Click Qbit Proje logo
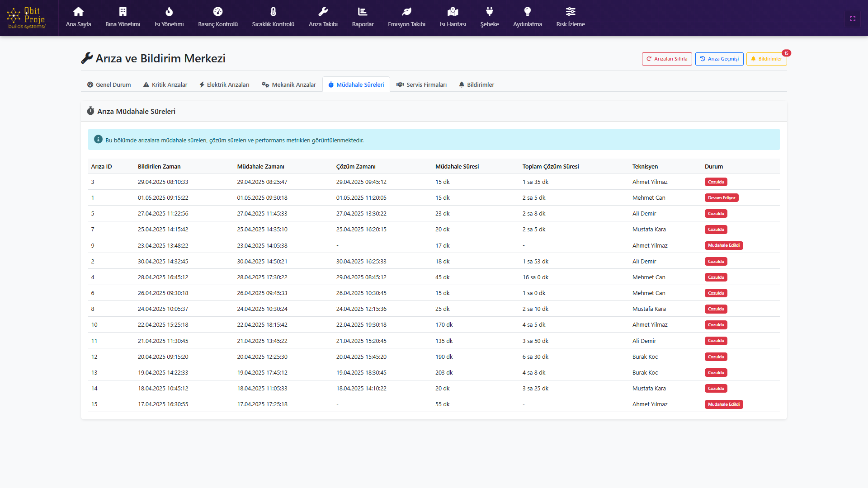The width and height of the screenshot is (868, 488). (x=27, y=18)
